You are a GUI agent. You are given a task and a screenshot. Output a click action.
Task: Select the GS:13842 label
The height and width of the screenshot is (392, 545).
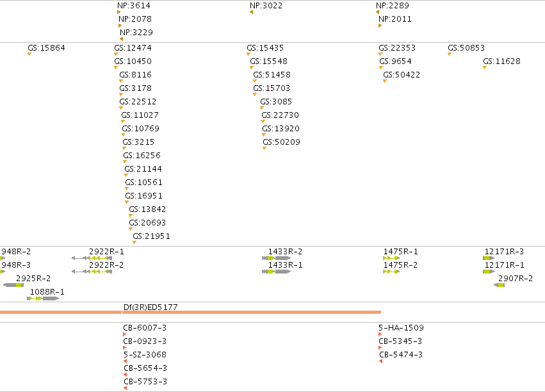147,209
